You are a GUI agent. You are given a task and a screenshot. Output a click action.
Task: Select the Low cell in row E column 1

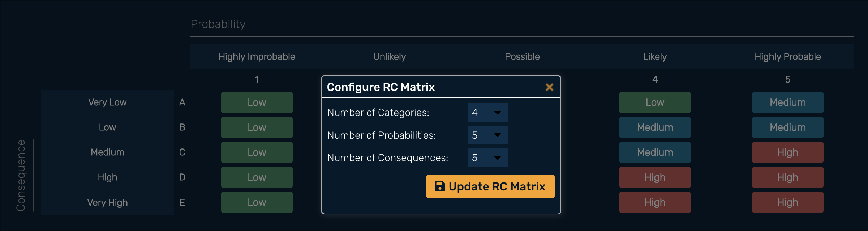257,202
